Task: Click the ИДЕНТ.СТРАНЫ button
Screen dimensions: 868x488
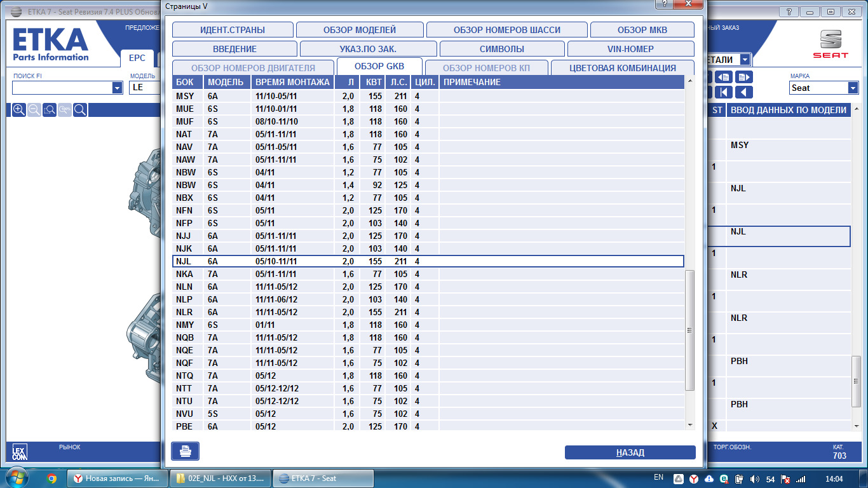Action: pyautogui.click(x=233, y=30)
